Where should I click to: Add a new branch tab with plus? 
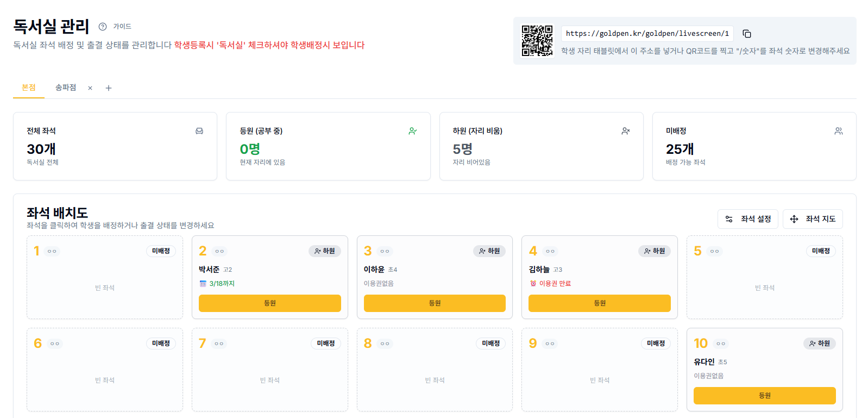109,88
